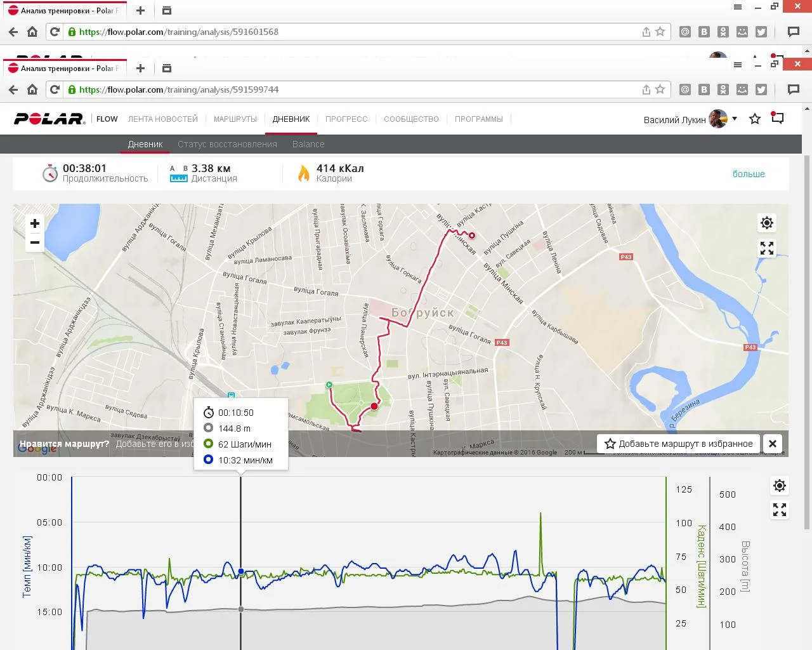
Task: Open the Twitter extension icon in the front window
Action: click(761, 90)
